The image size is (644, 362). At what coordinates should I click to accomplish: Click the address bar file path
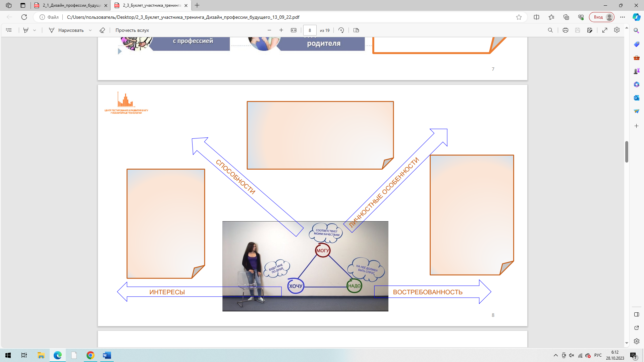[x=183, y=17]
